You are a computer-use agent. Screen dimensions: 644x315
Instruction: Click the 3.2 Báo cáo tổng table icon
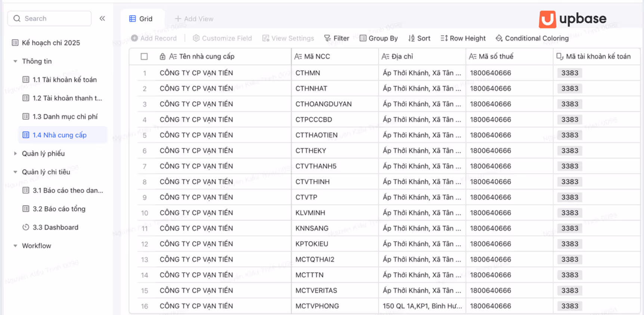point(26,209)
